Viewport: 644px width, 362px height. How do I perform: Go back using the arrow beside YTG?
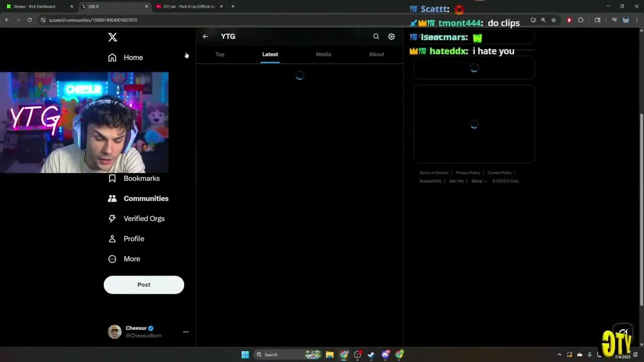coord(205,36)
